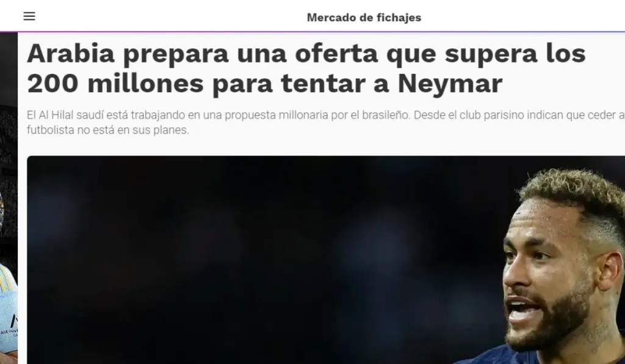Open the Arabia prepara una oferta headline

click(x=306, y=68)
